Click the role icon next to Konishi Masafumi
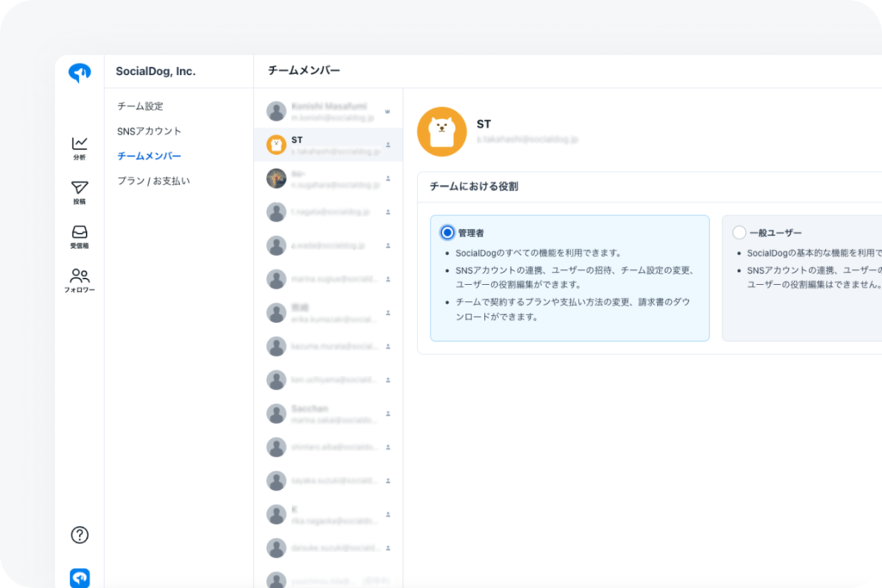882x588 pixels. (x=388, y=111)
